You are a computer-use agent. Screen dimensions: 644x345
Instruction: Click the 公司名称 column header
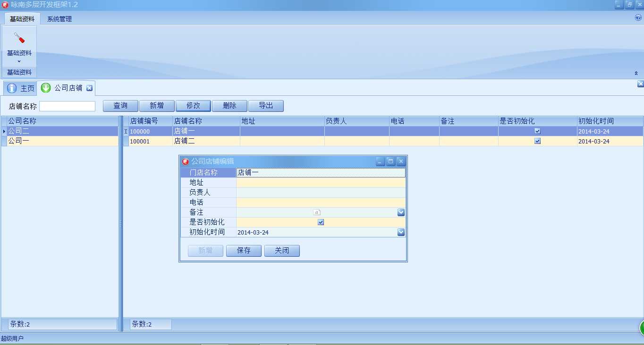pos(62,121)
